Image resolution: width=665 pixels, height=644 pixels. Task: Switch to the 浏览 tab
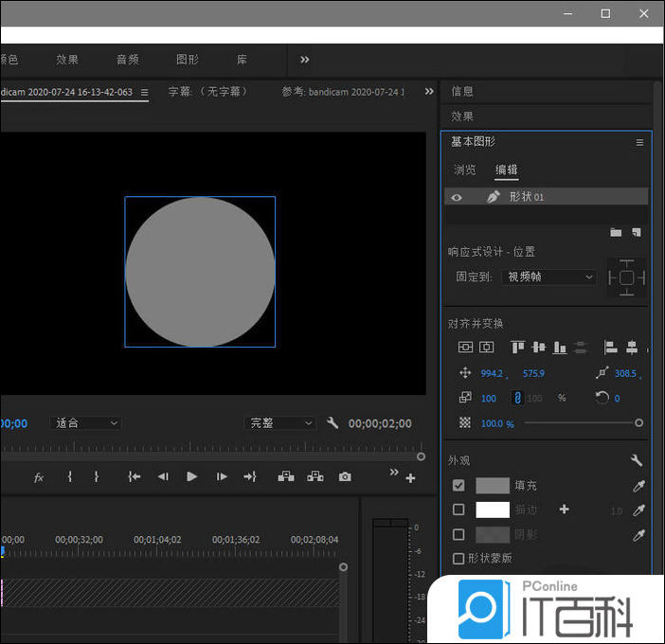tap(465, 170)
